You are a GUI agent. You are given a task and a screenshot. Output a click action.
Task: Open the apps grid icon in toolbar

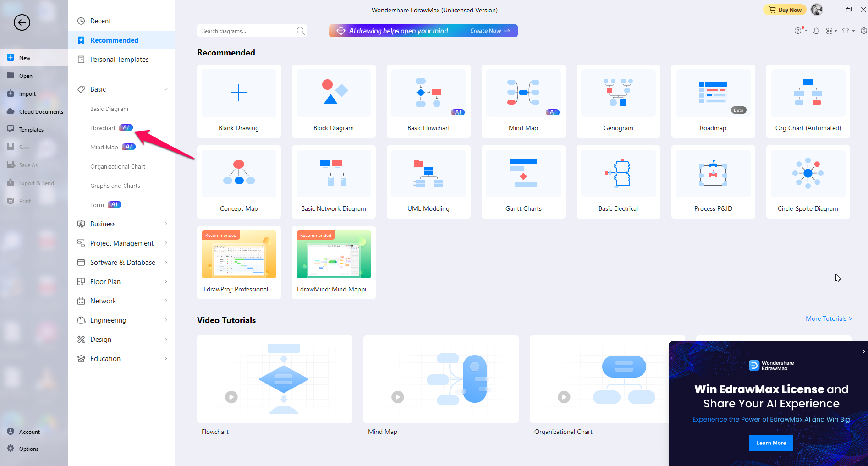tap(830, 31)
